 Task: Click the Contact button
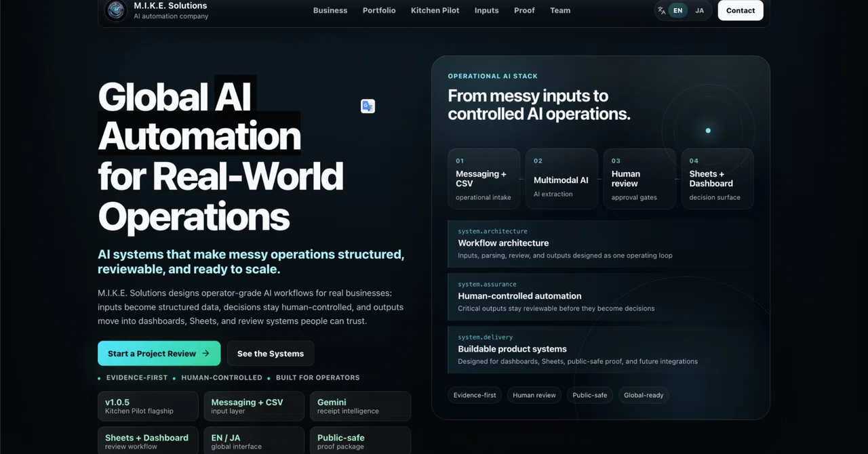(x=741, y=10)
